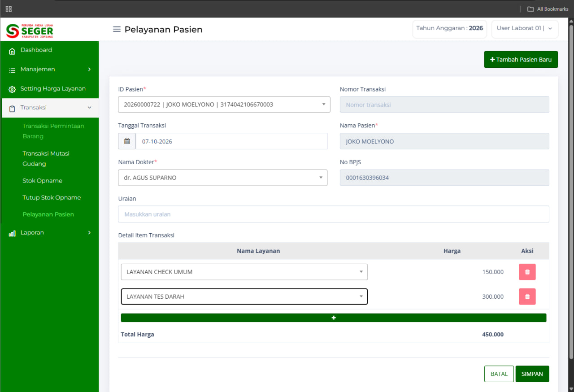Click the Tanggal Transaksi date field
This screenshot has height=392, width=574.
click(231, 141)
